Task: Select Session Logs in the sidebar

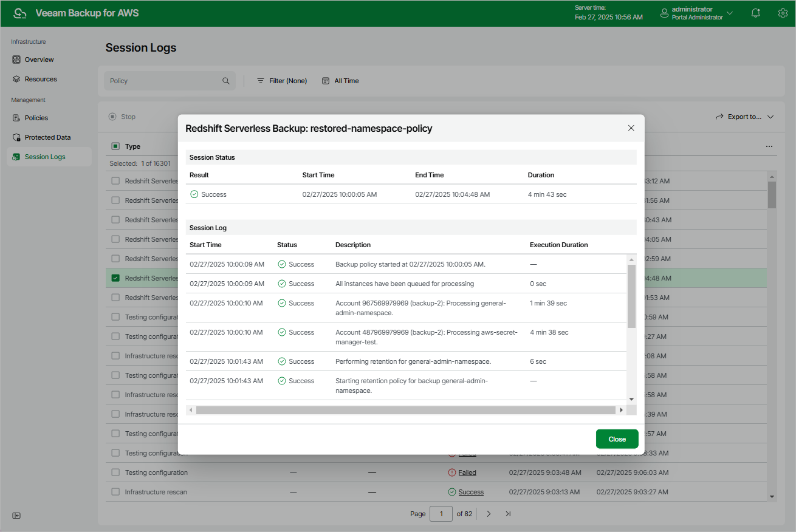Action: pos(49,157)
